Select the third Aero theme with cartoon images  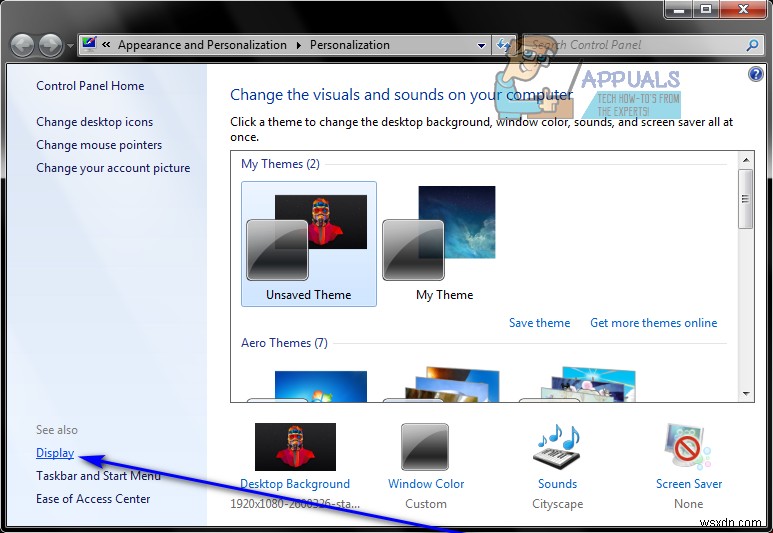578,385
